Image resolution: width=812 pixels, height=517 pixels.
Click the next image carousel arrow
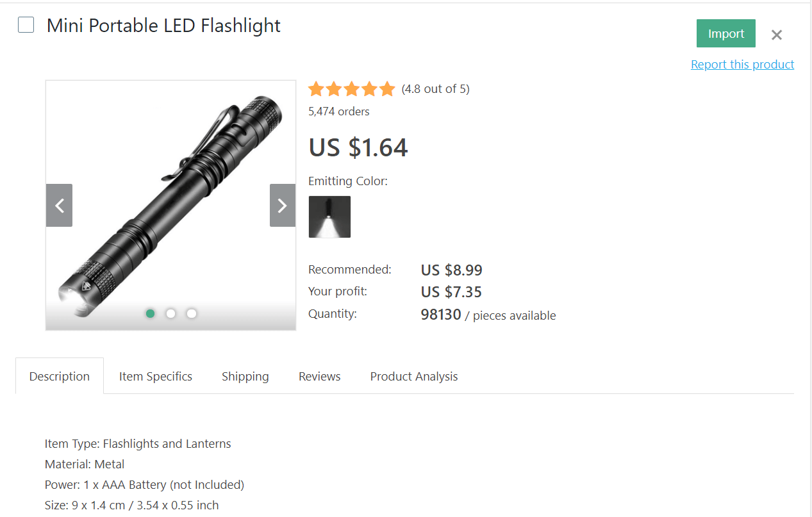click(282, 205)
